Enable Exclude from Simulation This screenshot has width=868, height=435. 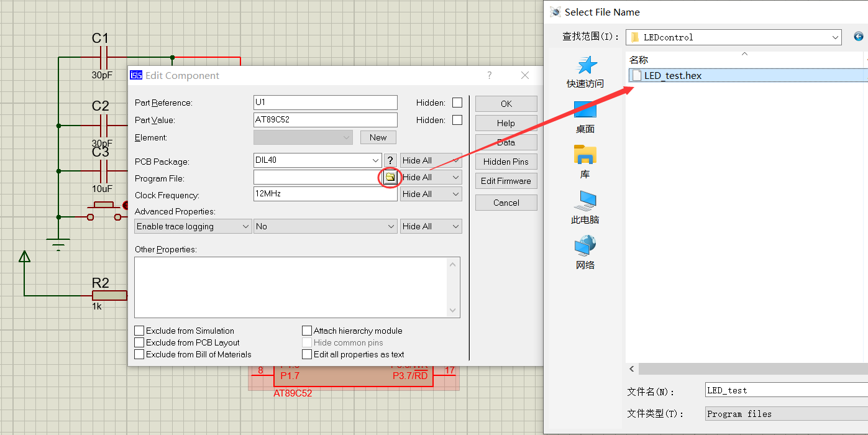click(140, 331)
